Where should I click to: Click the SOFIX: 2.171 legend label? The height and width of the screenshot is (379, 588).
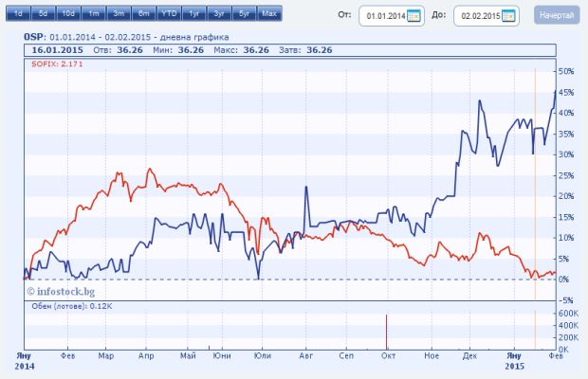pyautogui.click(x=57, y=64)
